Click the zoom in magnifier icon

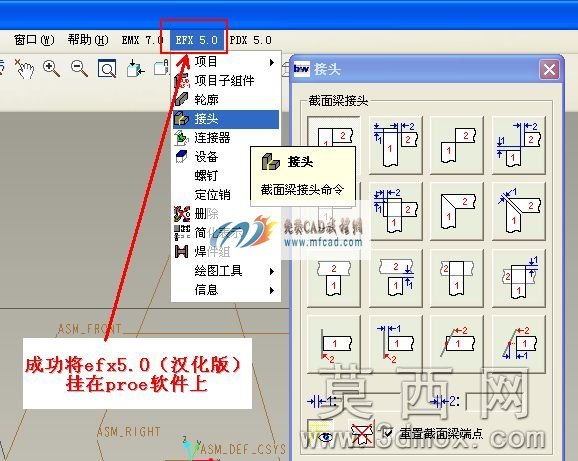click(51, 69)
